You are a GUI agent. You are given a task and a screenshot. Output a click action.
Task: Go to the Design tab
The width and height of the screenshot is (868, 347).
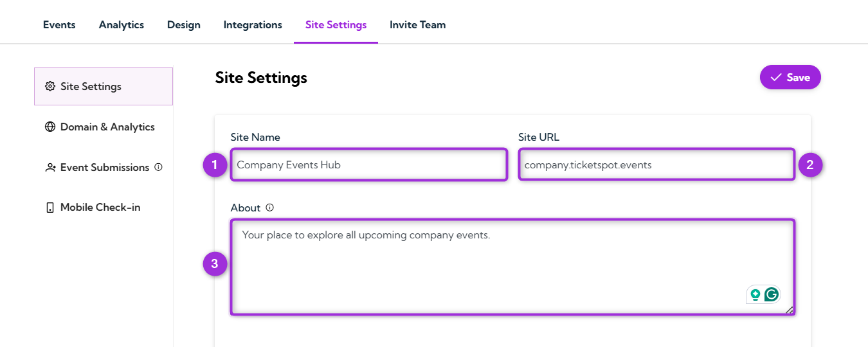(x=184, y=25)
